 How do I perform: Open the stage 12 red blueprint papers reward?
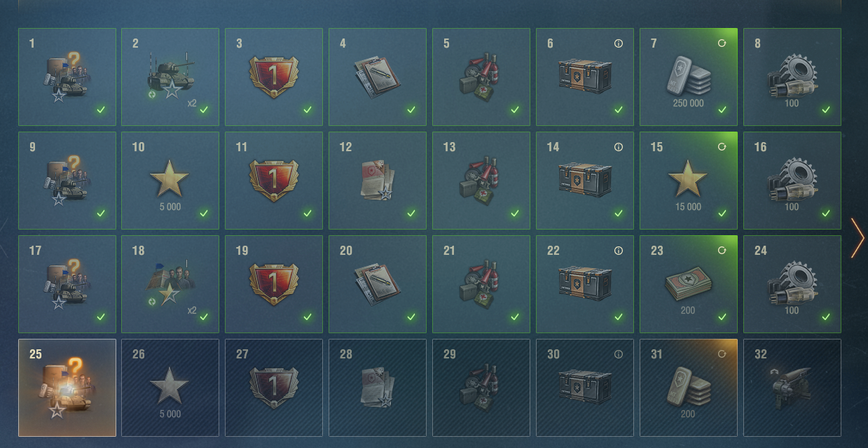(378, 181)
